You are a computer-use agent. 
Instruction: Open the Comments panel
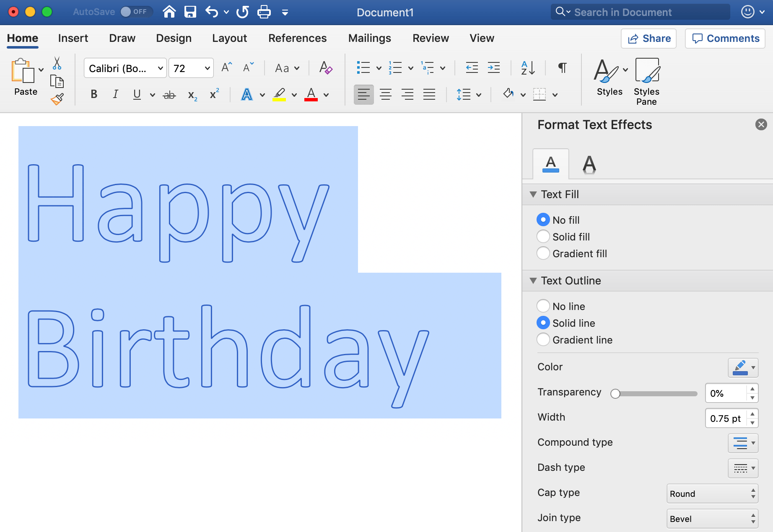(725, 38)
